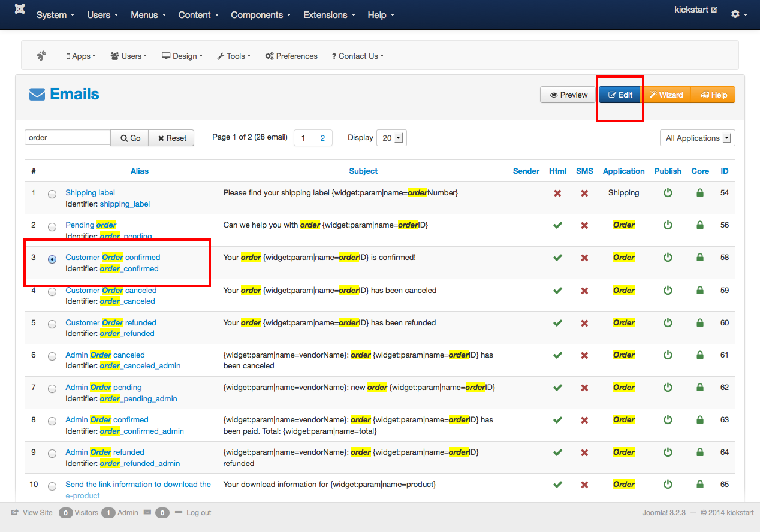Select the Pending order radio button

52,227
